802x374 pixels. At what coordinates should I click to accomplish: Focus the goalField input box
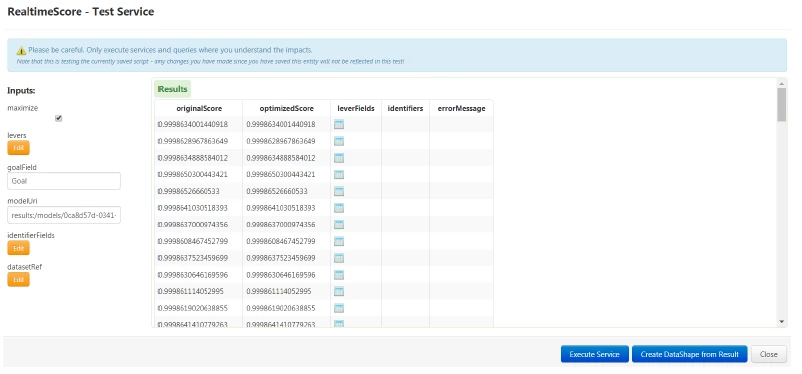64,181
